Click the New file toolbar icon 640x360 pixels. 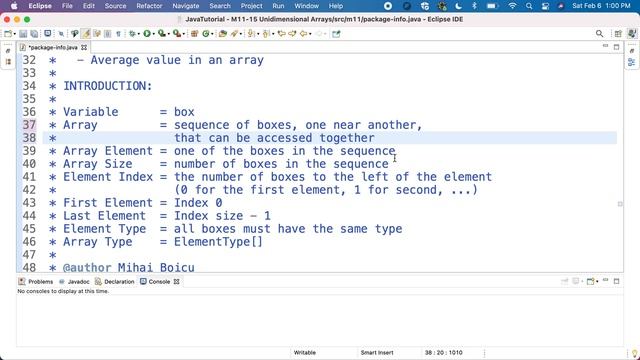(8, 34)
